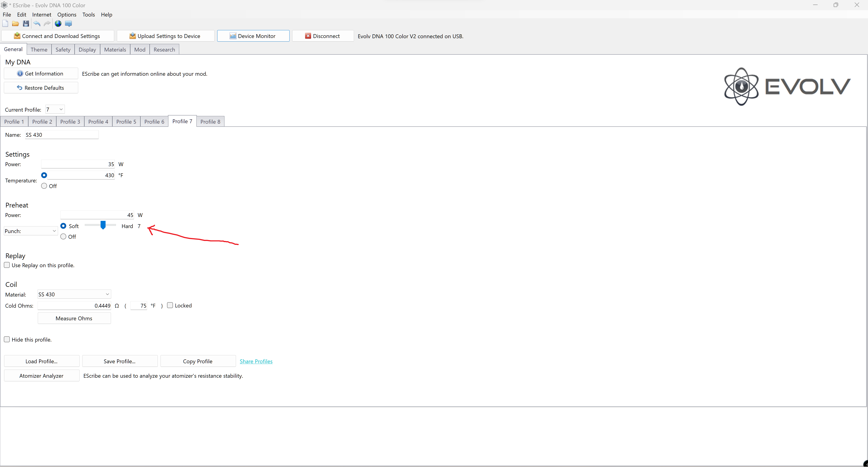Switch to the Safety tab
The image size is (868, 467).
(63, 50)
